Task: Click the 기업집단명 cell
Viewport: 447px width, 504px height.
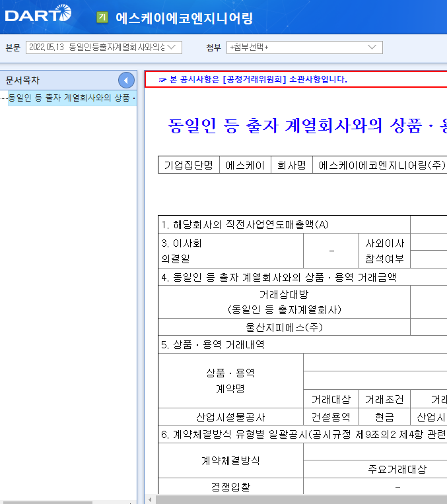Action: tap(189, 165)
